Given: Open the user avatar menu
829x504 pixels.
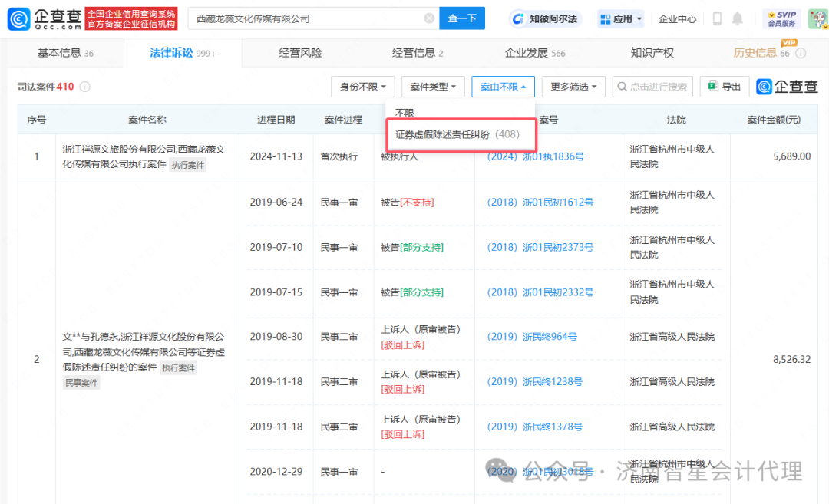Looking at the screenshot, I should (x=818, y=19).
